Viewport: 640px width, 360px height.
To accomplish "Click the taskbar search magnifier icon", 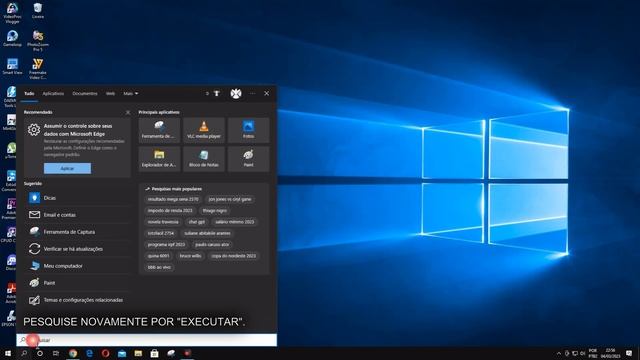I will pyautogui.click(x=24, y=353).
